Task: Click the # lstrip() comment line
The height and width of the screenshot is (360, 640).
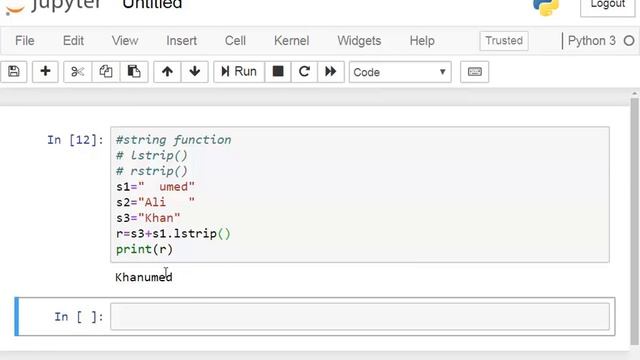Action: (151, 156)
